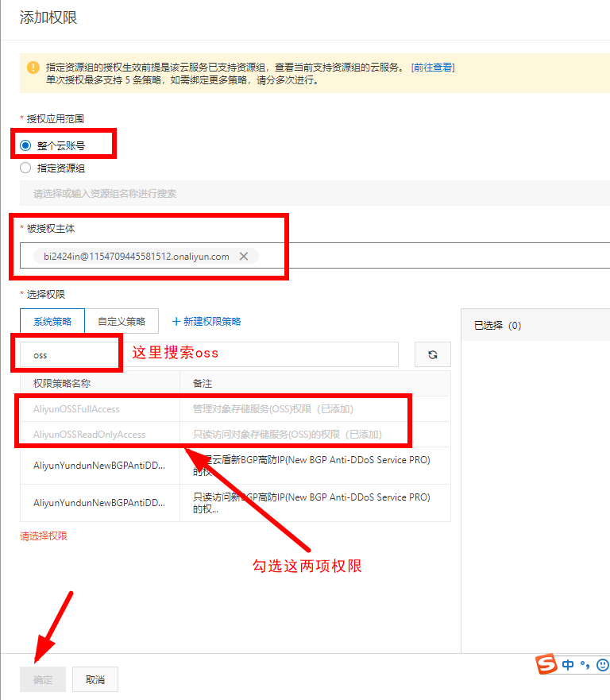The image size is (610, 700).
Task: Click the 已选择 (0) panel header
Action: pyautogui.click(x=535, y=325)
